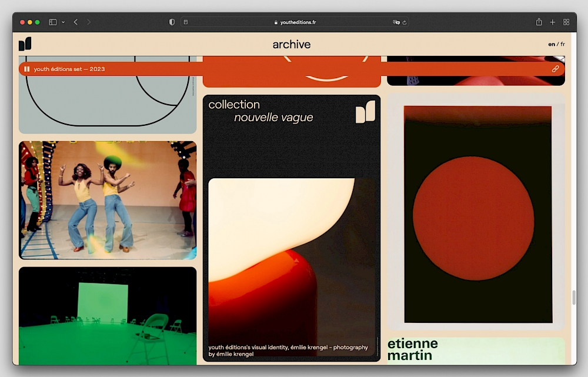Open the collection nouvelle vague card

pos(292,228)
